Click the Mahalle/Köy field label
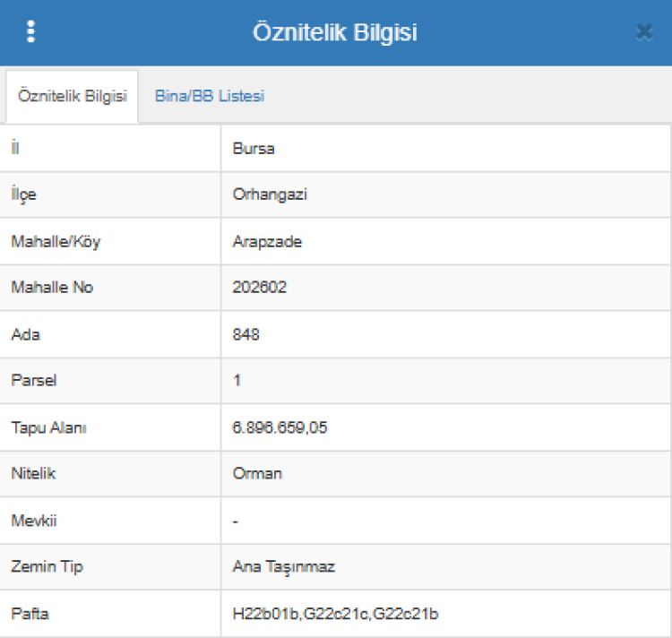 click(56, 241)
